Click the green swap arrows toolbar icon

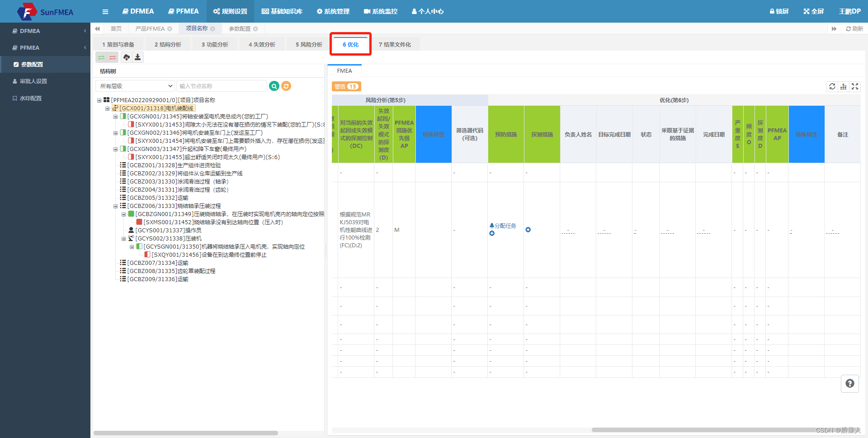pyautogui.click(x=101, y=57)
